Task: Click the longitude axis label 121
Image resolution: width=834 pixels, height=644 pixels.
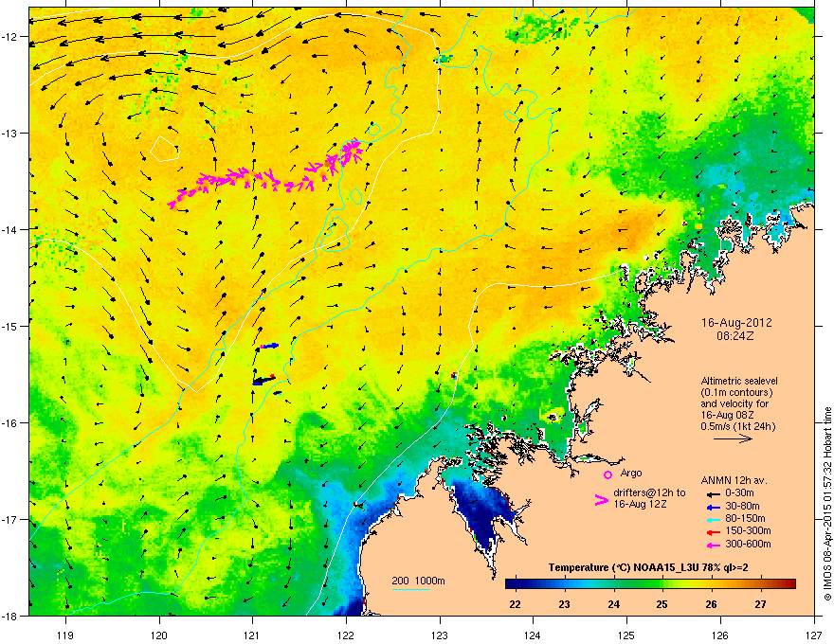Action: click(x=252, y=635)
